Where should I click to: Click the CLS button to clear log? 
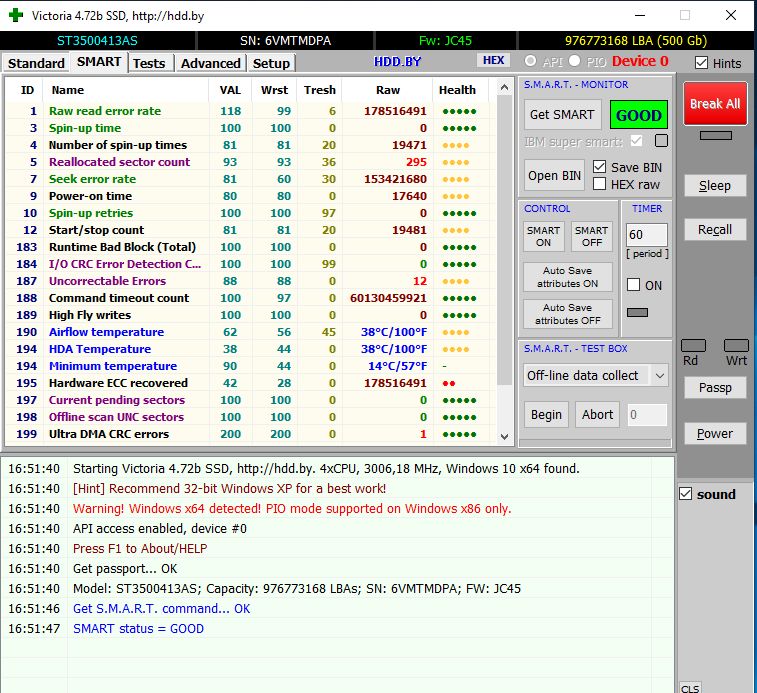tap(690, 688)
